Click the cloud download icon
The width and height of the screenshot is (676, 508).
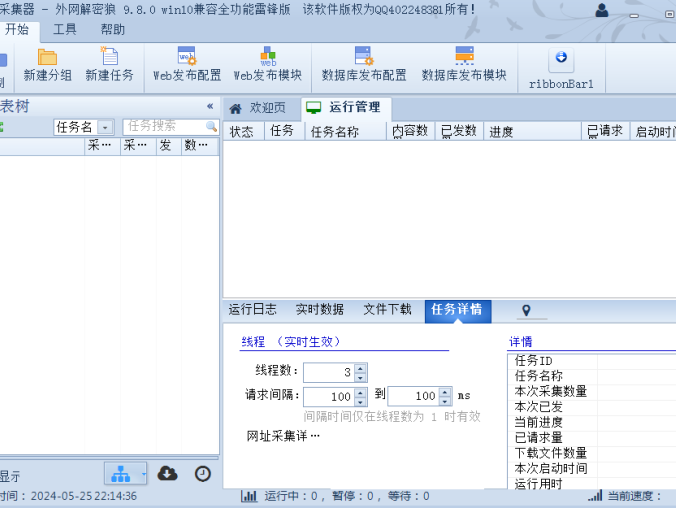click(x=168, y=473)
